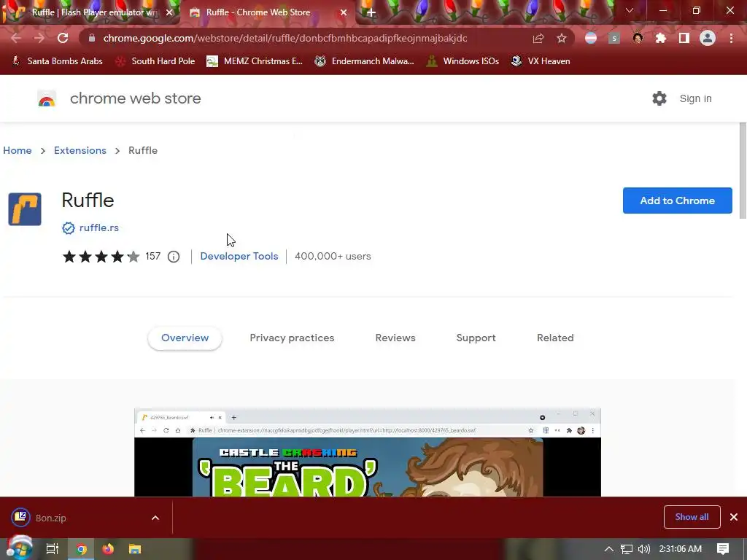This screenshot has height=560, width=747.
Task: Open the Support tab
Action: (476, 338)
